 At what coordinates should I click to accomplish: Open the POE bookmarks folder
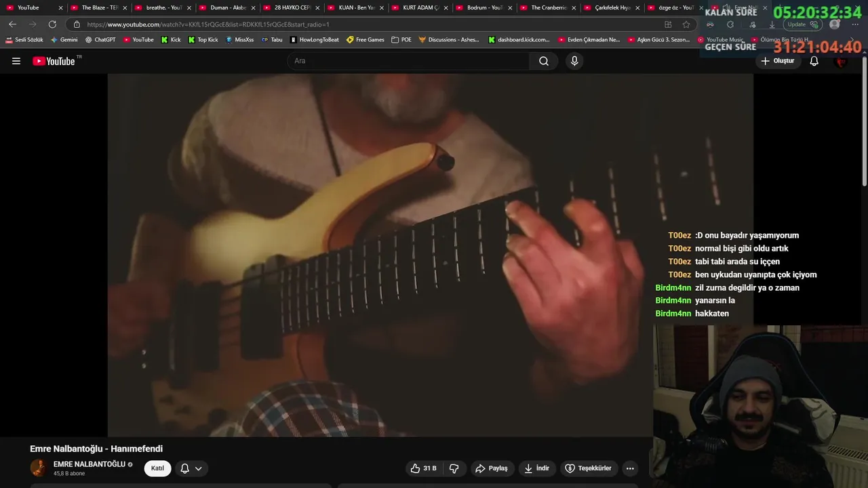(x=401, y=39)
